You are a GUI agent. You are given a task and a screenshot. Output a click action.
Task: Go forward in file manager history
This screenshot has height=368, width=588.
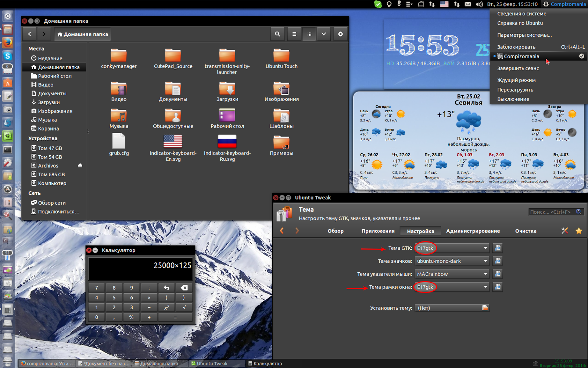(44, 34)
